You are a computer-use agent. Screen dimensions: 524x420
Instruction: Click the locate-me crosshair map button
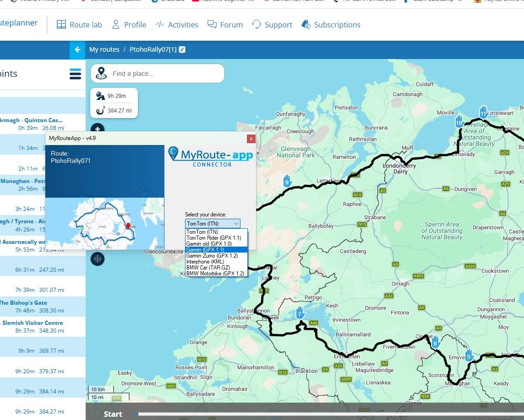tap(98, 259)
